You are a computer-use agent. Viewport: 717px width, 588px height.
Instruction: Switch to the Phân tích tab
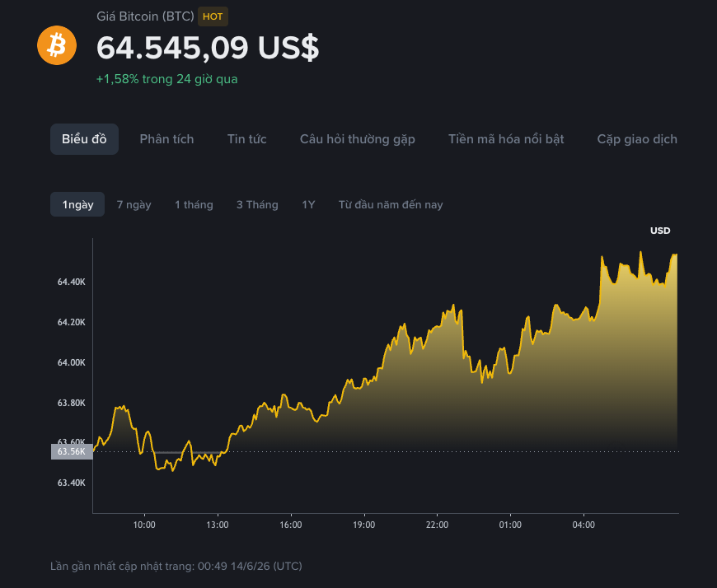[x=166, y=139]
